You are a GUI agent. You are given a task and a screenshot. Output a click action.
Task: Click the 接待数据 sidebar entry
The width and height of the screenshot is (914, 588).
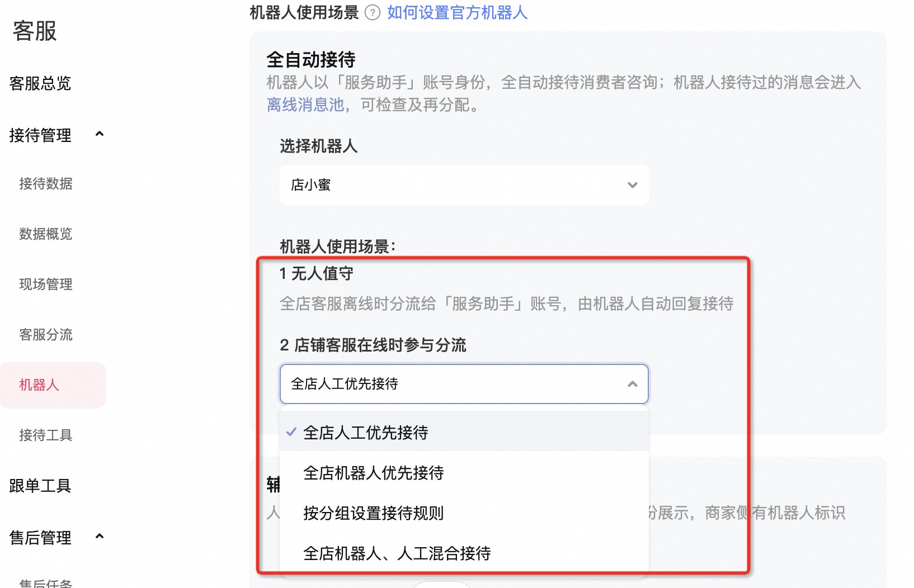point(45,183)
